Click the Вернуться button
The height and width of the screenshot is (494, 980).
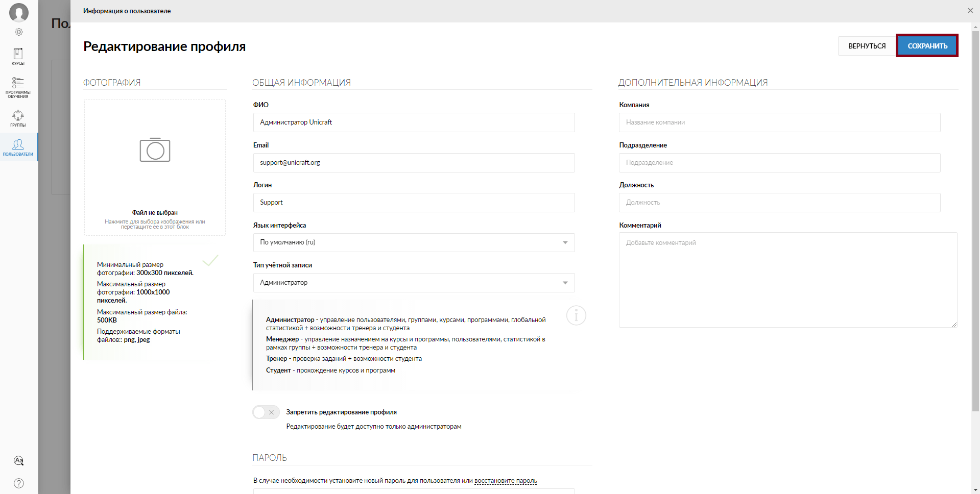(x=867, y=46)
